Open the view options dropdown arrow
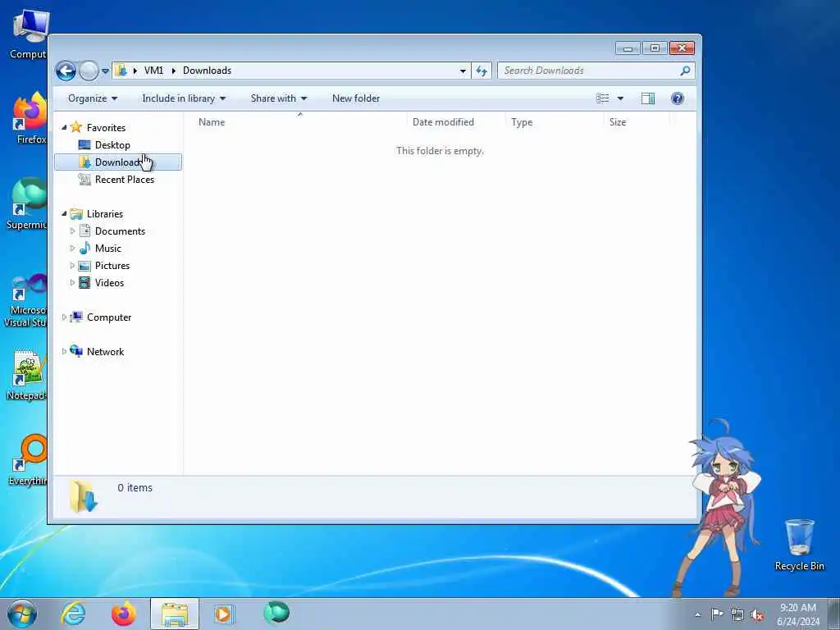 [620, 98]
